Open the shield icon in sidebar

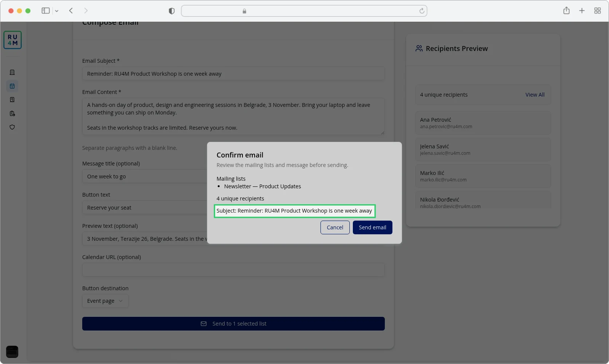12,127
